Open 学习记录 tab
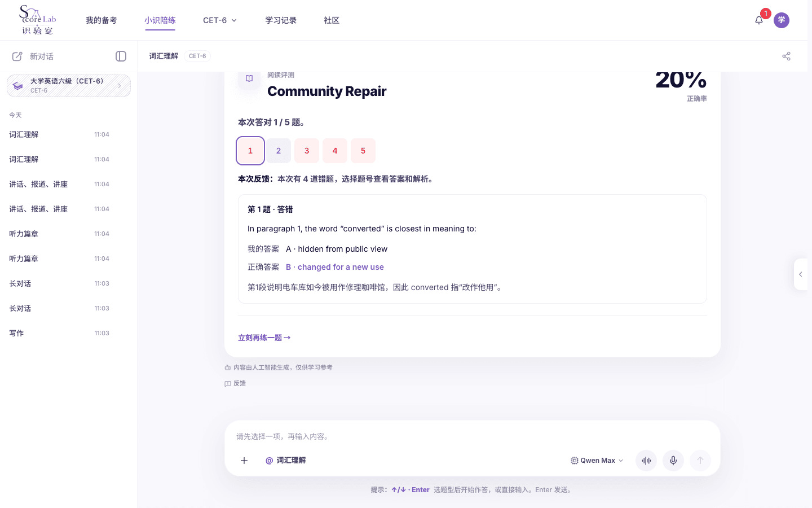Viewport: 812px width, 508px height. pyautogui.click(x=281, y=20)
